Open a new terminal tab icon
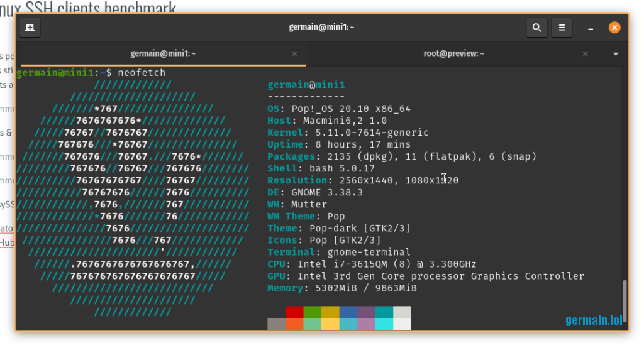644x348 pixels. tap(30, 28)
